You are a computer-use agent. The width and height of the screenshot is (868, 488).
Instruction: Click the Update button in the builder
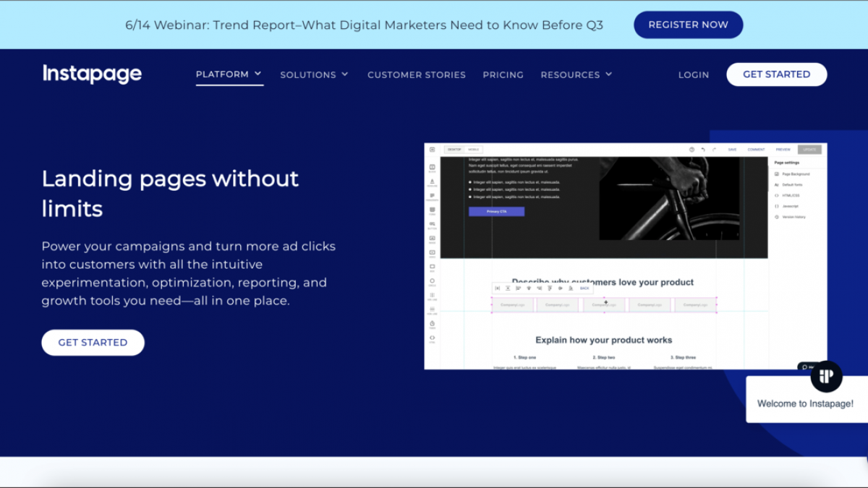pyautogui.click(x=809, y=150)
